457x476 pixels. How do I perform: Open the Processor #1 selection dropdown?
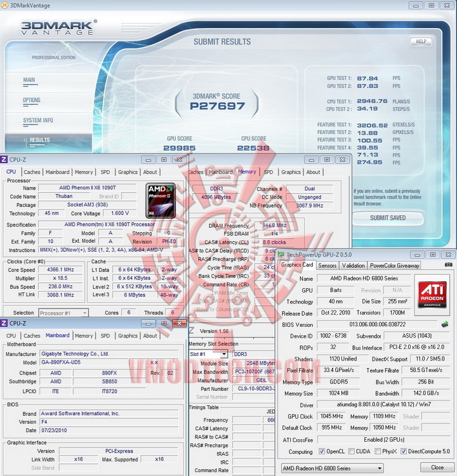coord(63,313)
